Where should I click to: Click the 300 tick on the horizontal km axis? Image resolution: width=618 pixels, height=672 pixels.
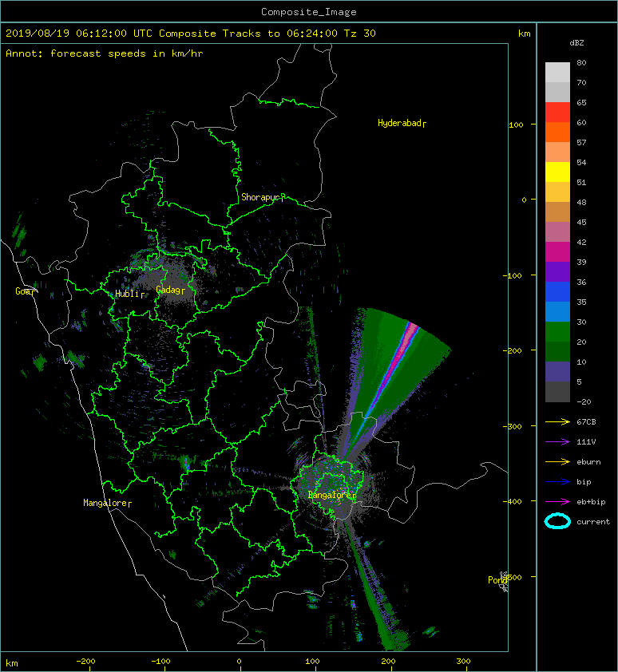[x=463, y=662]
